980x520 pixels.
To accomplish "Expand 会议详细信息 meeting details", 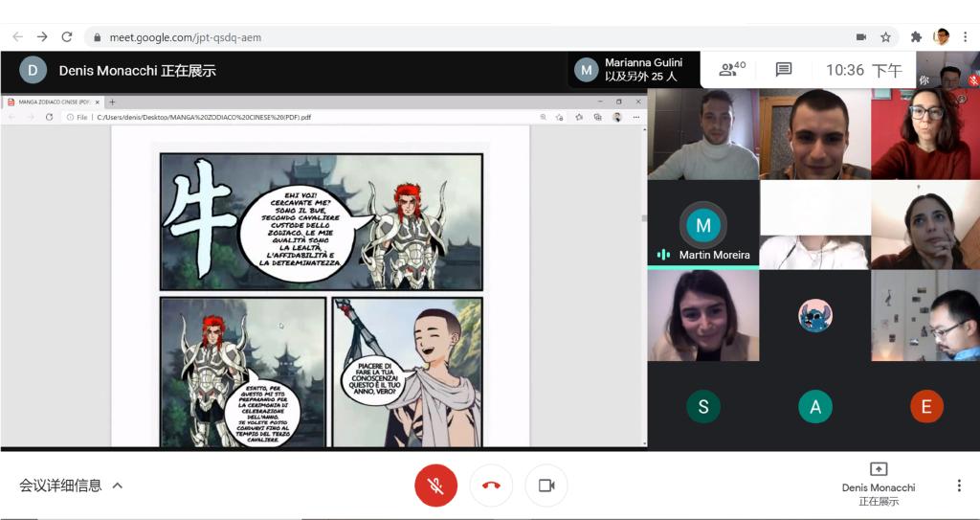I will coord(71,486).
